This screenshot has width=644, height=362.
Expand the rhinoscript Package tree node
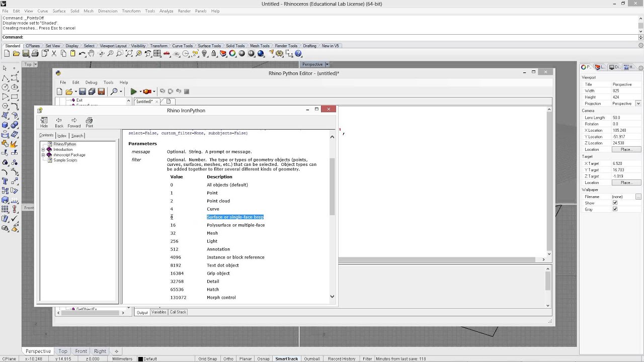43,155
